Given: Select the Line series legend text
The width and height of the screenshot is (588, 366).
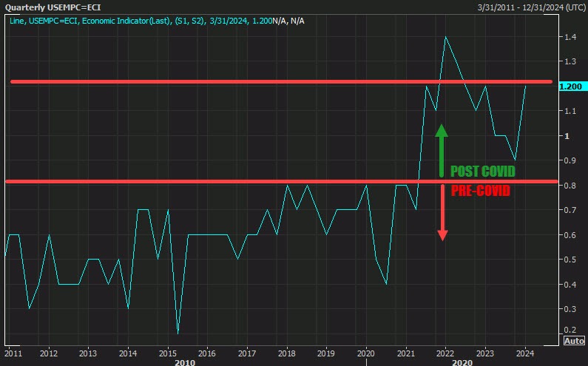Looking at the screenshot, I should [140, 20].
